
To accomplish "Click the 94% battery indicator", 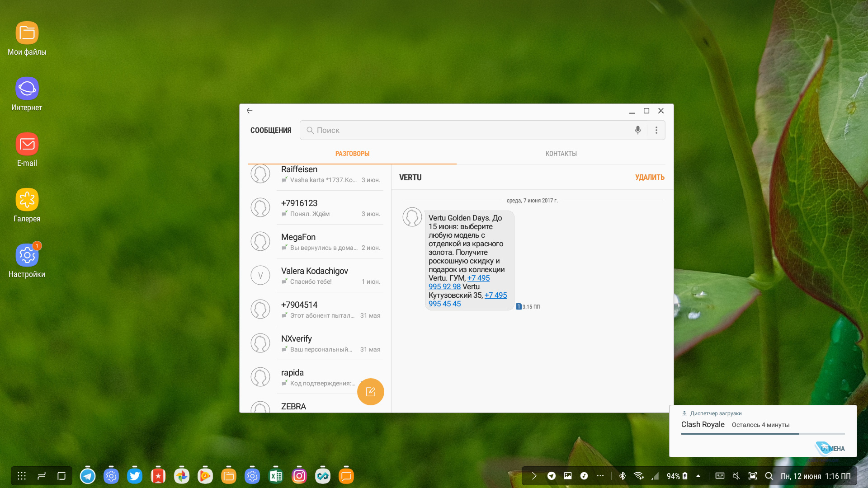I will (677, 476).
